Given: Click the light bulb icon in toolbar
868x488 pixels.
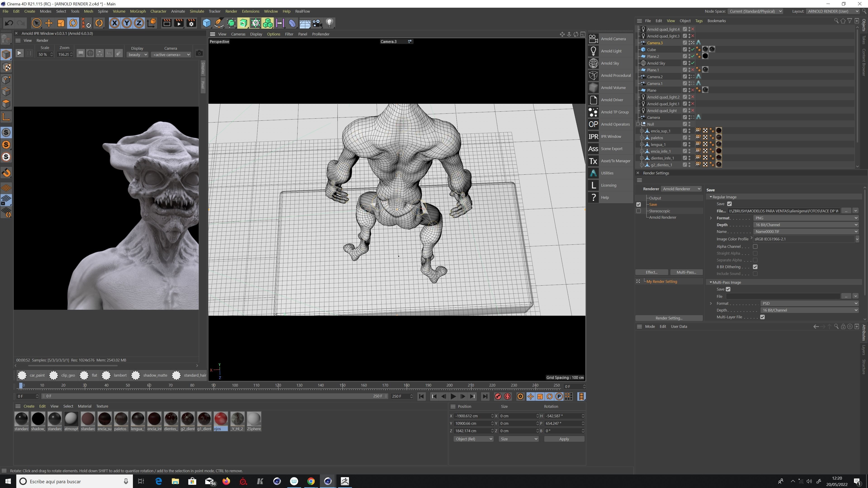Looking at the screenshot, I should pyautogui.click(x=330, y=23).
